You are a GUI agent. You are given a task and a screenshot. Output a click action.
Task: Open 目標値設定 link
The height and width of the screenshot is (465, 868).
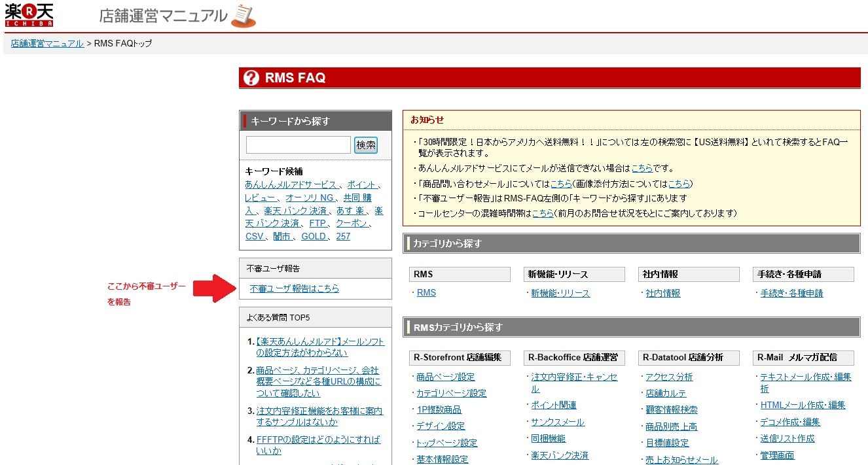click(667, 443)
